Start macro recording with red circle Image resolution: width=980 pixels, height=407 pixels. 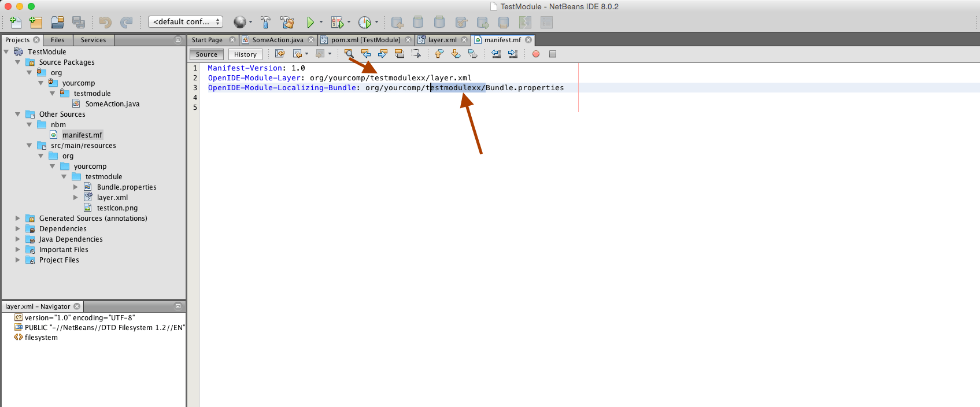tap(536, 54)
